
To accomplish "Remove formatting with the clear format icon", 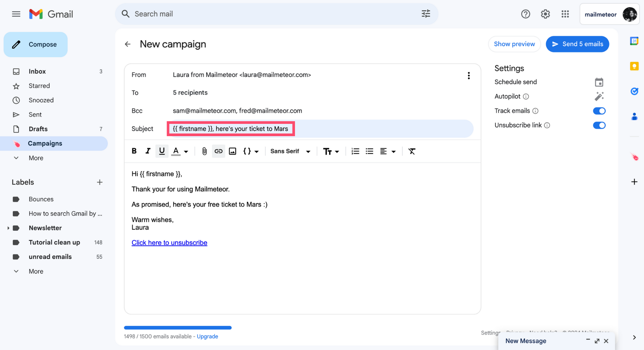I will pos(412,151).
